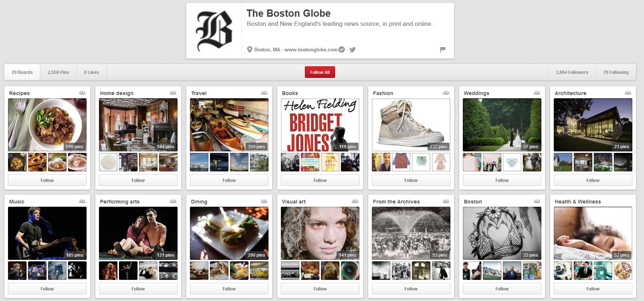The width and height of the screenshot is (644, 301).
Task: Open the Music guitarist cover image
Action: (47, 233)
